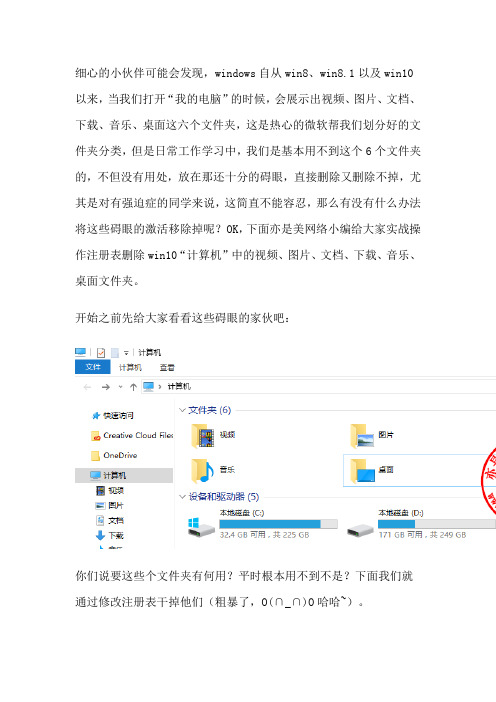Open the Customize Quick Access Toolbar dropdown arrow
Screen dimensions: 496x702
tap(126, 353)
